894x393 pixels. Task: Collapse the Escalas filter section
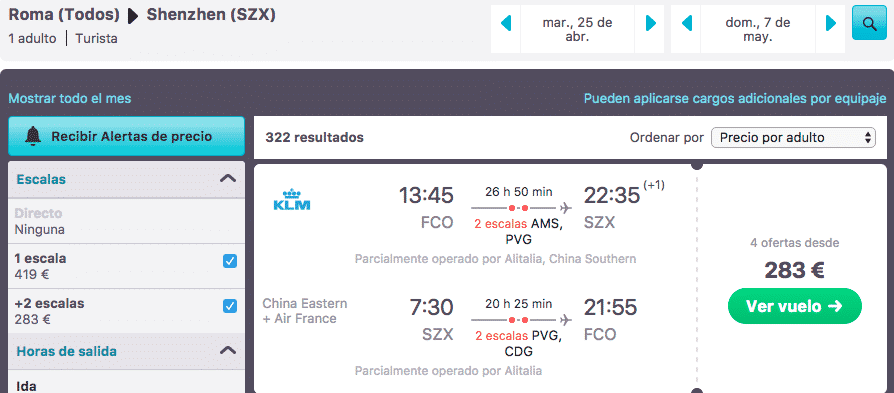click(227, 179)
